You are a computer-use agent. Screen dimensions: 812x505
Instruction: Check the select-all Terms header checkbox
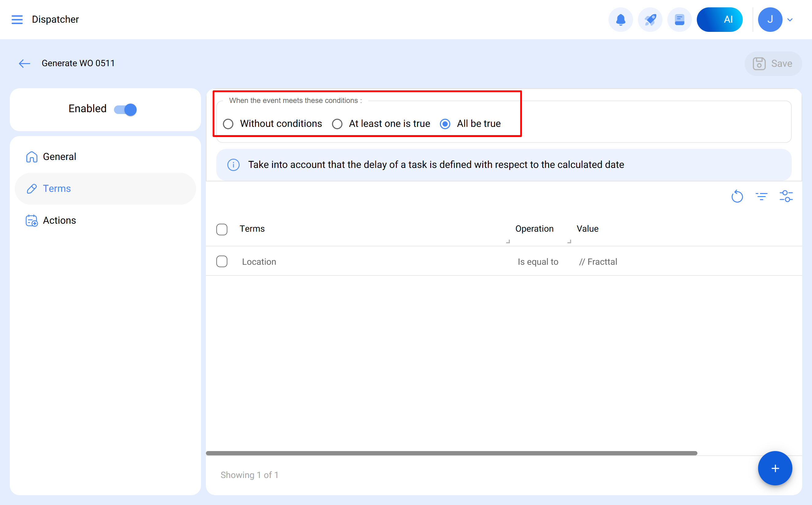pyautogui.click(x=222, y=230)
